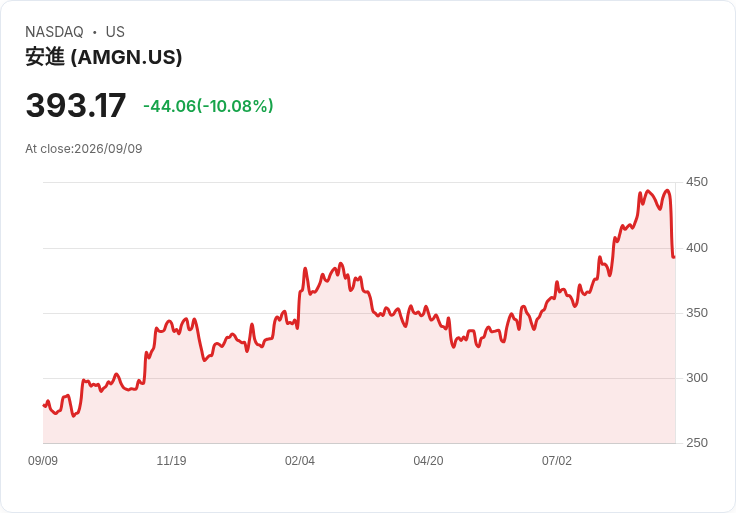The height and width of the screenshot is (513, 736).
Task: Click the 450 y-axis price label
Action: [697, 182]
